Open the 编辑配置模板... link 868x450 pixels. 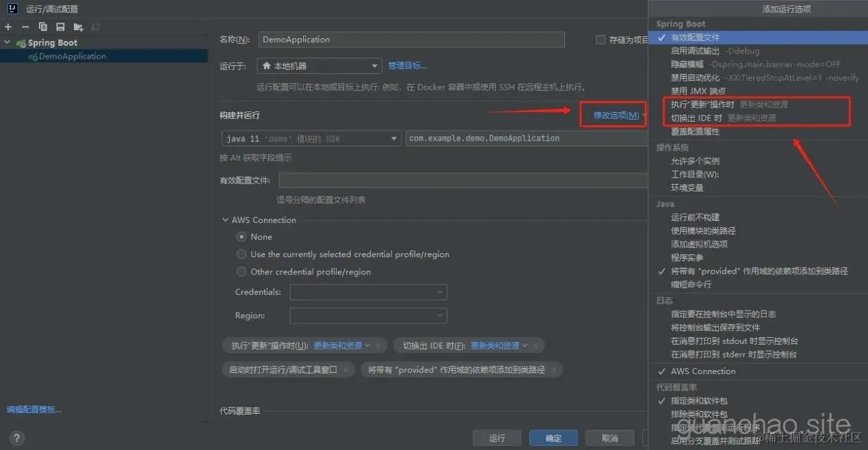click(34, 410)
